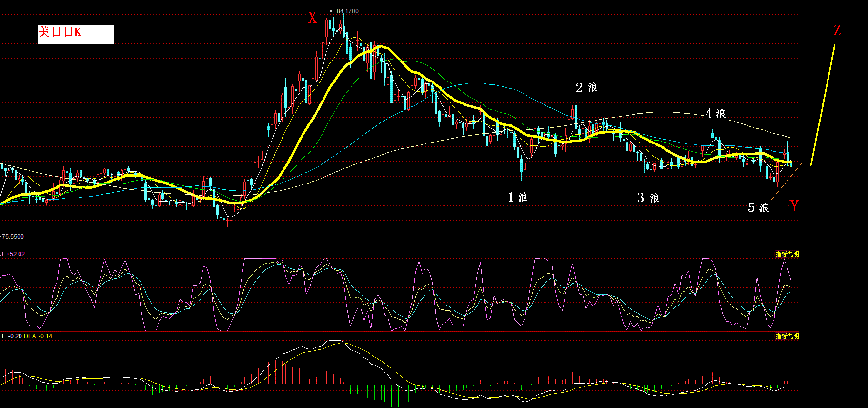Open 指标说明 link in the KDJ panel
This screenshot has height=408, width=868.
[787, 254]
